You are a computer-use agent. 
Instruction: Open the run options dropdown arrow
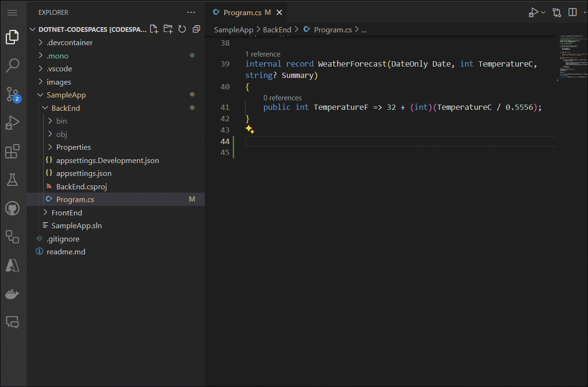pyautogui.click(x=543, y=12)
